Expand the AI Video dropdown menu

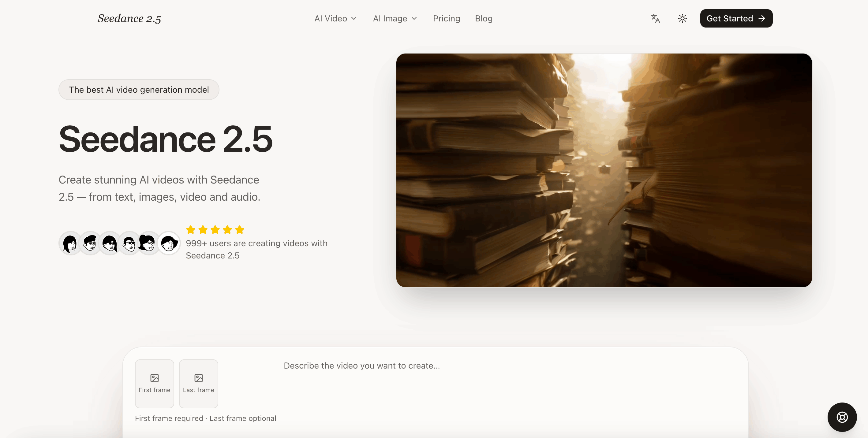tap(335, 19)
